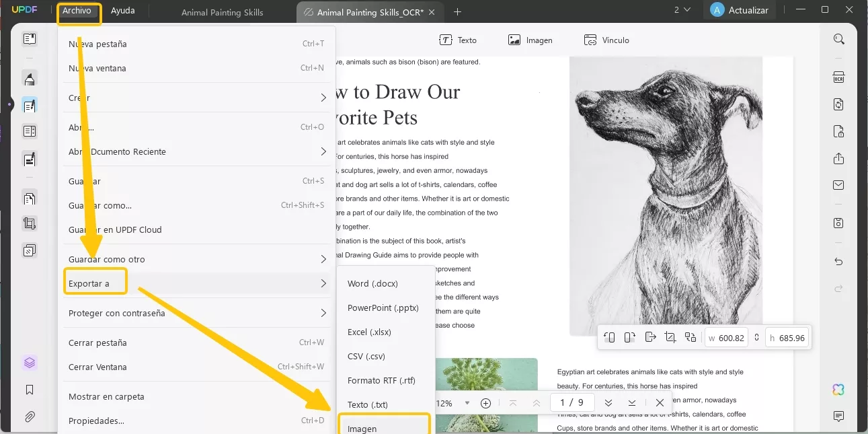
Task: Select Mostrar en carpeta
Action: pyautogui.click(x=196, y=396)
